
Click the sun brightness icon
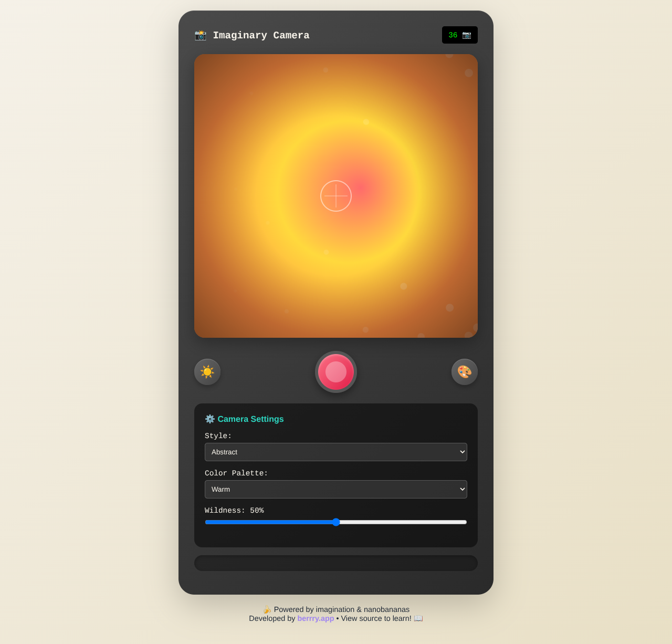(x=207, y=372)
